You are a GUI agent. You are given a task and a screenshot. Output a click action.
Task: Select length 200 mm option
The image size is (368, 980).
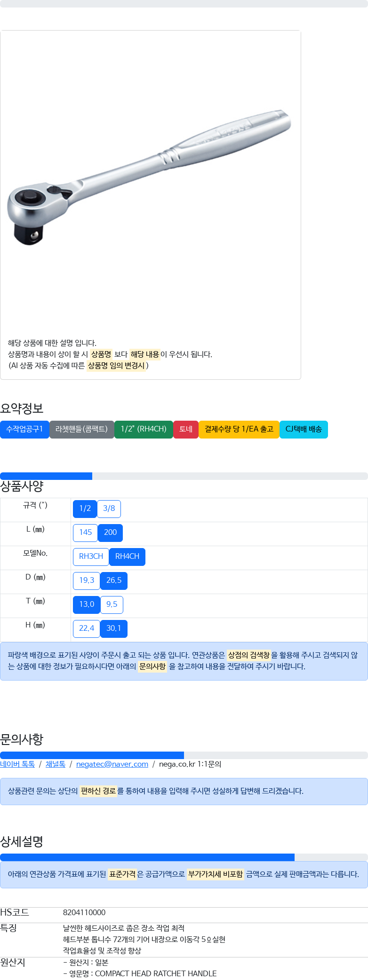(111, 533)
